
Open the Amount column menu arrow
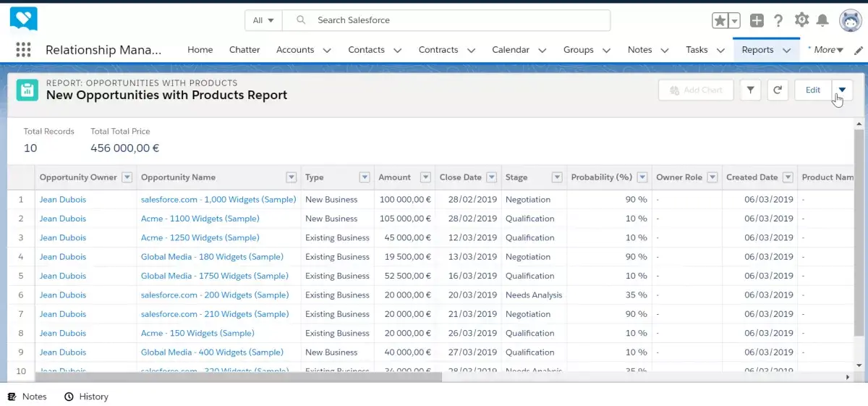click(426, 177)
